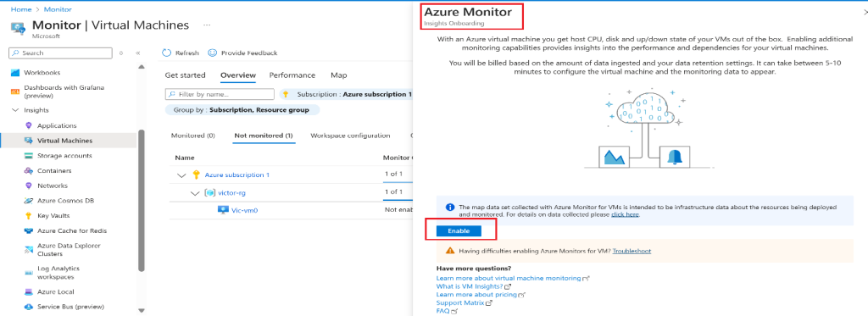Open the Group by filter pill
Image resolution: width=868 pixels, height=316 pixels.
pyautogui.click(x=242, y=109)
